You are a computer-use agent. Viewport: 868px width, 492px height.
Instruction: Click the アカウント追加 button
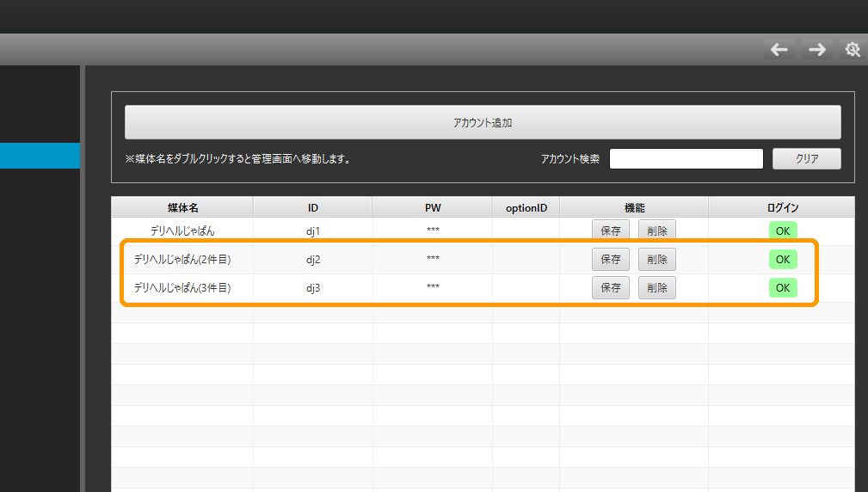tap(483, 122)
